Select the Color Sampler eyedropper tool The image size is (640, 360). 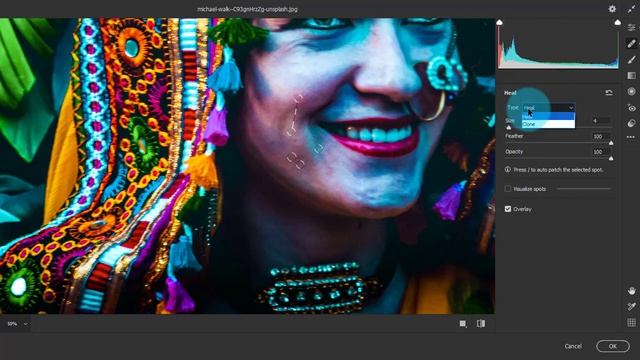tap(631, 307)
